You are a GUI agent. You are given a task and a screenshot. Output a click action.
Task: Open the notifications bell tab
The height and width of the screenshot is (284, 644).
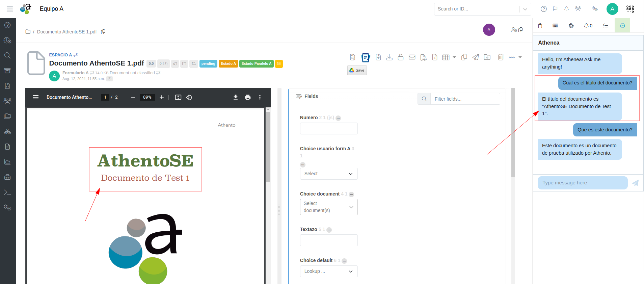click(588, 26)
